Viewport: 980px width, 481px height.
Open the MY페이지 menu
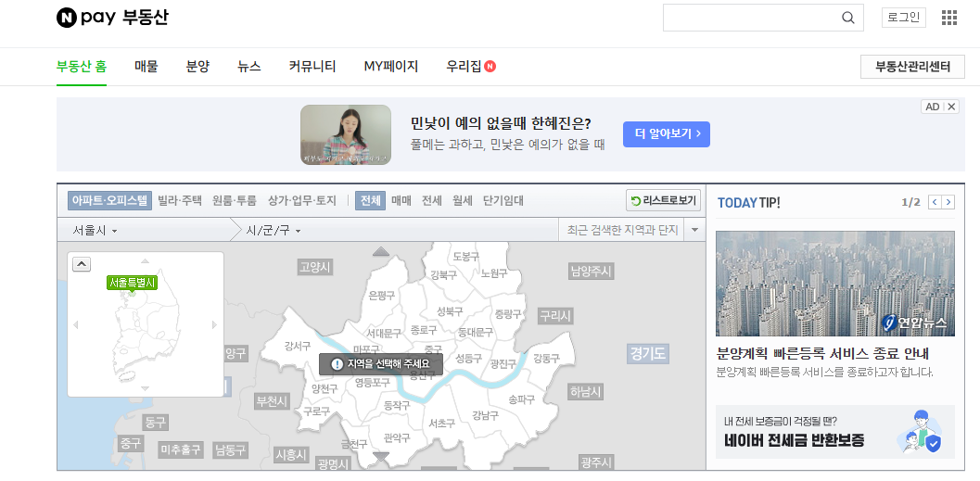coord(391,66)
